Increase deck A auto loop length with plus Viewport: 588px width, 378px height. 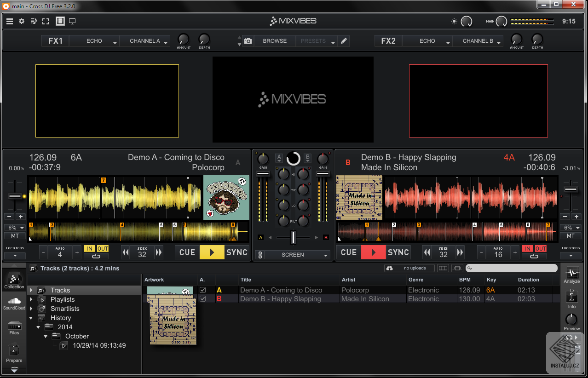click(77, 252)
